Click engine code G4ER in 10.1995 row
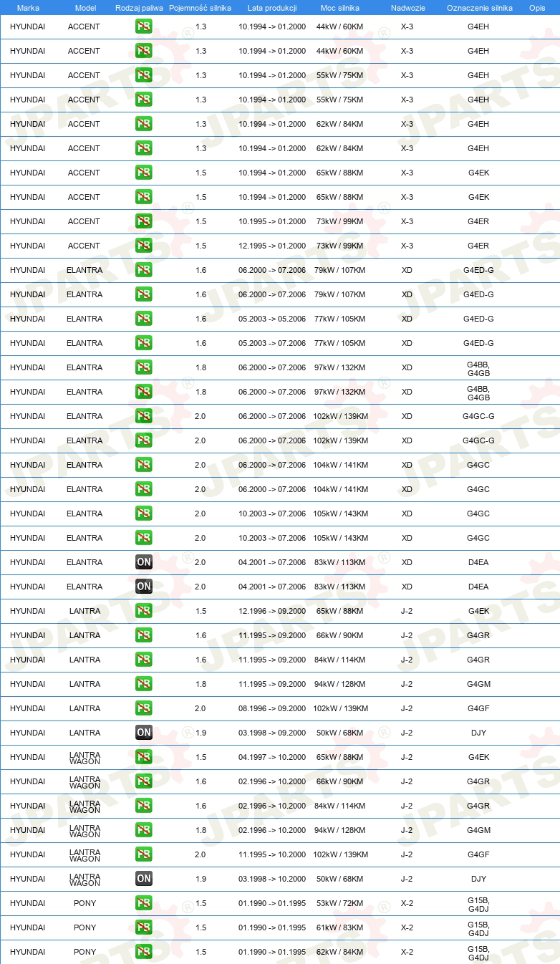 [x=478, y=221]
